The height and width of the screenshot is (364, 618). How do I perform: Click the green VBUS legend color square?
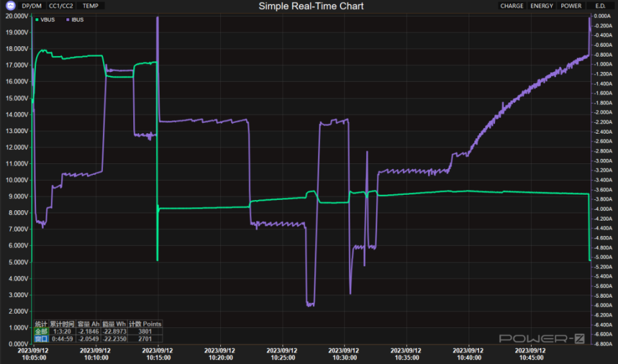(x=37, y=20)
